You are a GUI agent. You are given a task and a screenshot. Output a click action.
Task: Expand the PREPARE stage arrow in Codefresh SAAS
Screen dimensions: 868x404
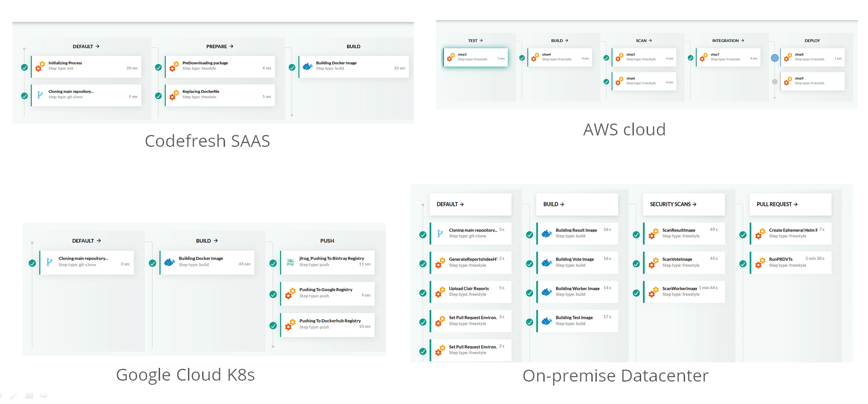(x=231, y=46)
